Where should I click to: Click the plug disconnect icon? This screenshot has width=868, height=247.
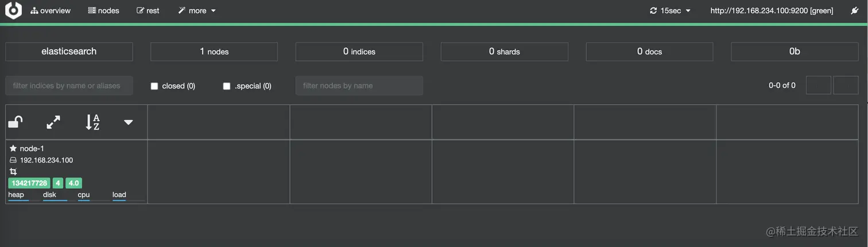(x=854, y=10)
